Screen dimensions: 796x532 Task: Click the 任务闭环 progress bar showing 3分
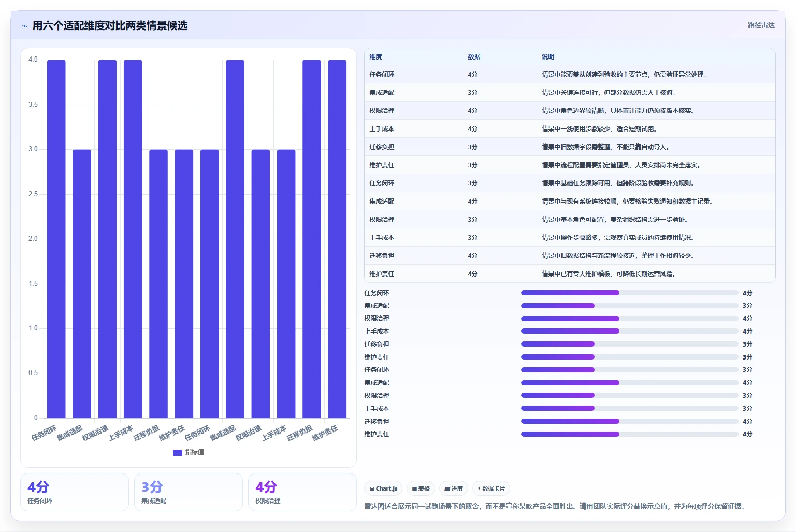point(629,369)
